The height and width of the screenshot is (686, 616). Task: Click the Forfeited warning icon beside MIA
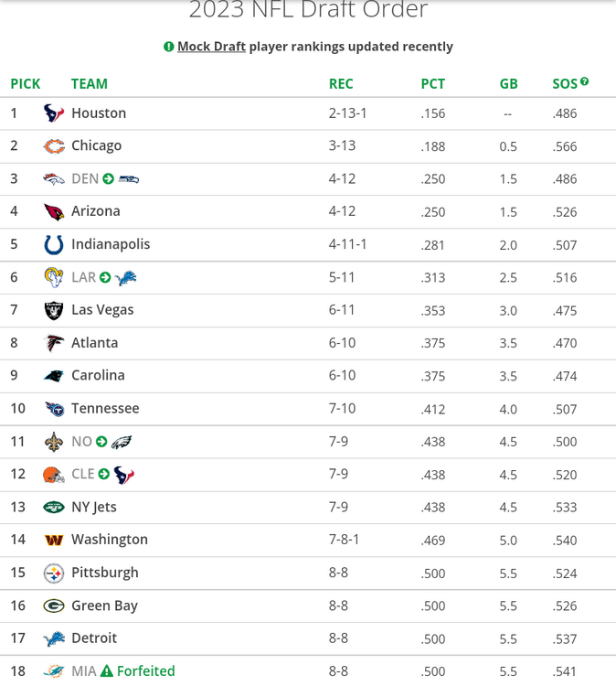(107, 670)
